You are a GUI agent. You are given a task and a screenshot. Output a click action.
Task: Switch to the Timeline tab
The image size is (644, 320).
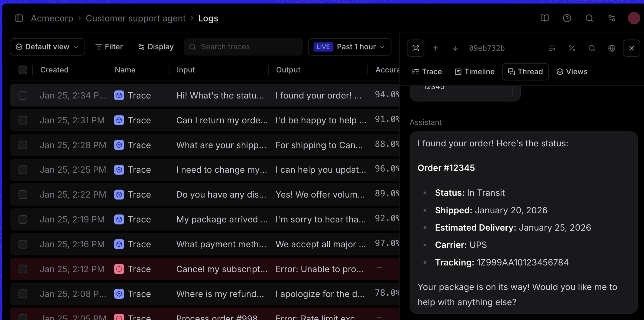point(474,72)
